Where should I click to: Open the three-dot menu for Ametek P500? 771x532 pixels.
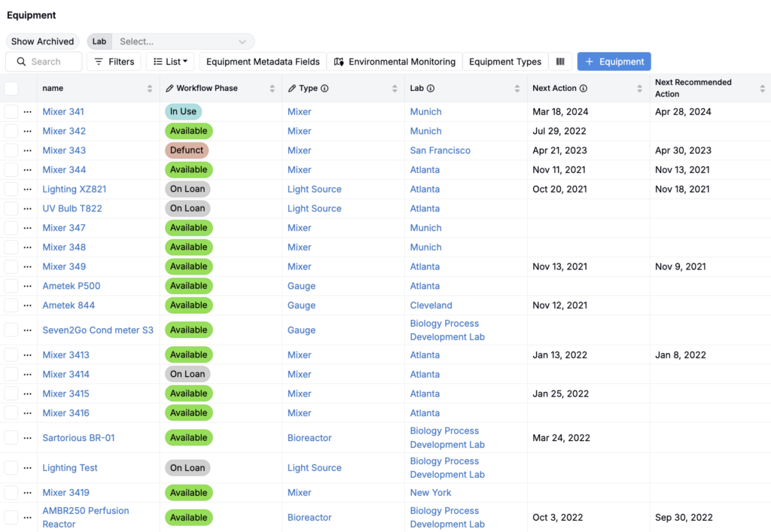[27, 286]
